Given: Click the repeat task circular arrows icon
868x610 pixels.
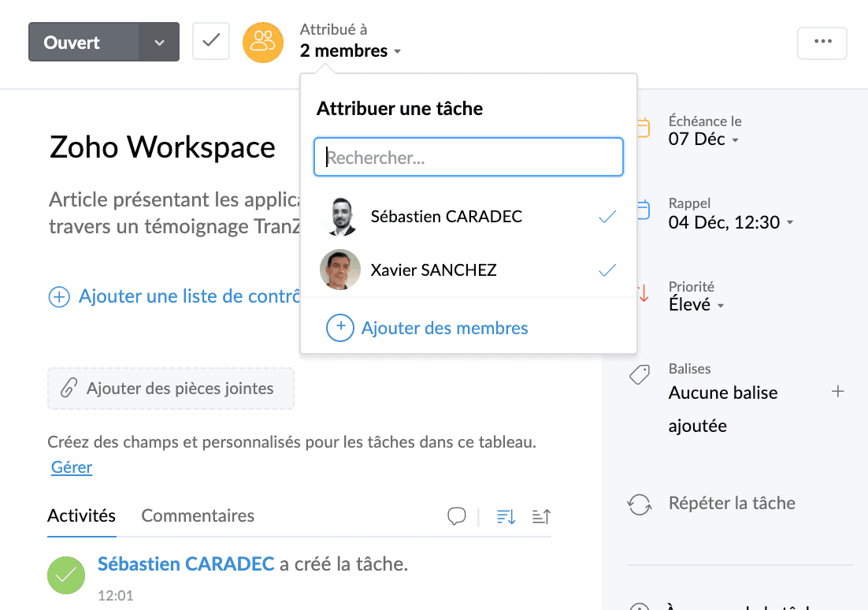Looking at the screenshot, I should (640, 504).
